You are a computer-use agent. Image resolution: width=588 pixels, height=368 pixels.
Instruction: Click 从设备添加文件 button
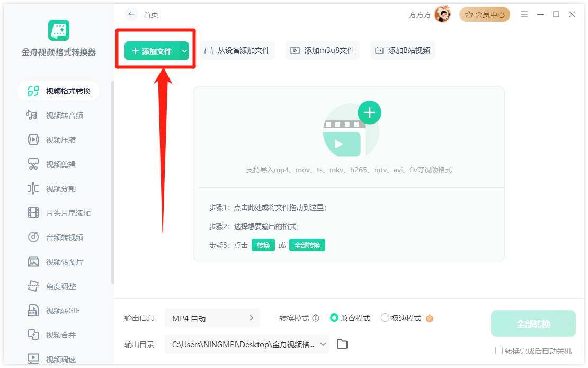(x=237, y=50)
